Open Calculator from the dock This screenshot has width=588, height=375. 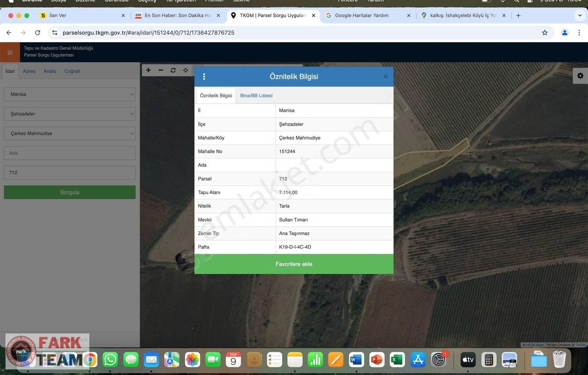[x=489, y=360]
